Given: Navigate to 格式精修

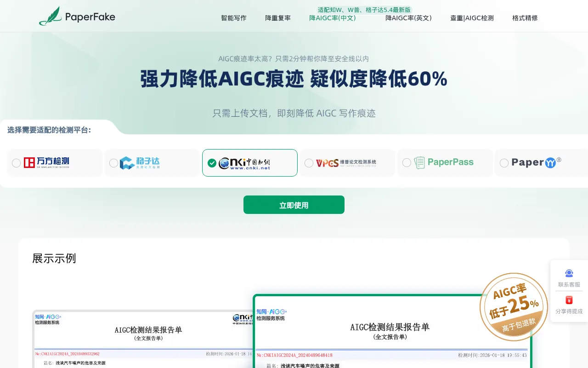Looking at the screenshot, I should (x=525, y=18).
